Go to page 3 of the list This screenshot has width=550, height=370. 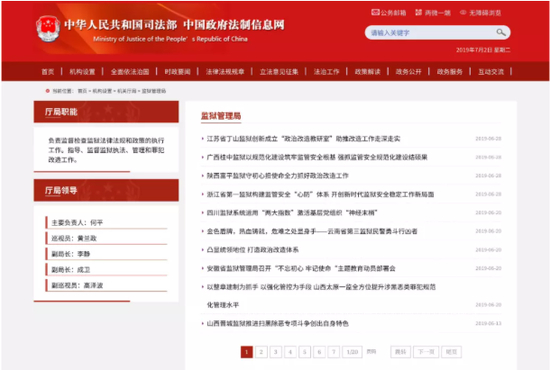[276, 352]
